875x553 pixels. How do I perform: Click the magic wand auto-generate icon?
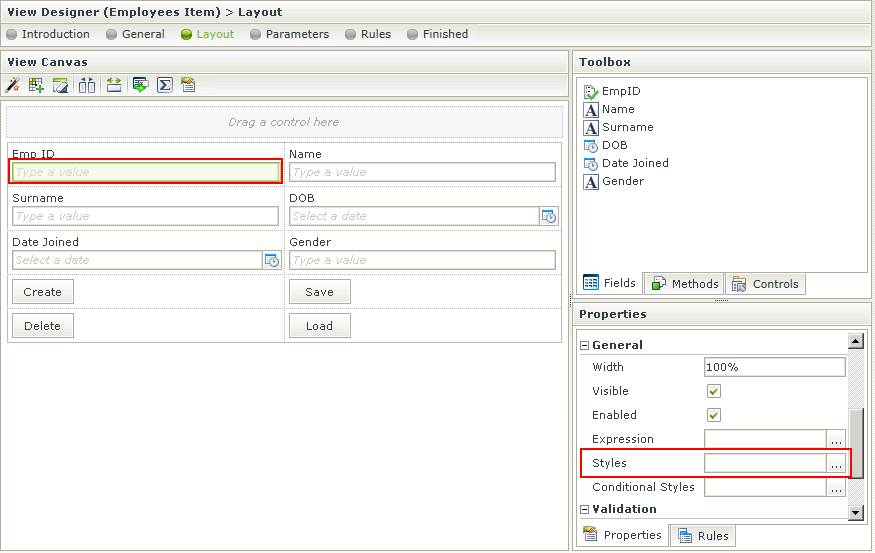12,85
